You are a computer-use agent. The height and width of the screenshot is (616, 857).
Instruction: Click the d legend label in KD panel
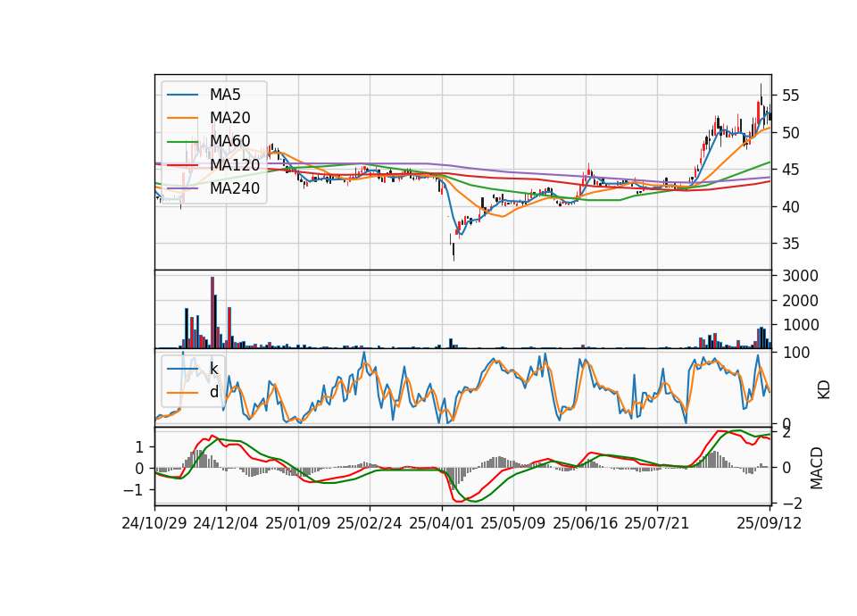pyautogui.click(x=213, y=392)
